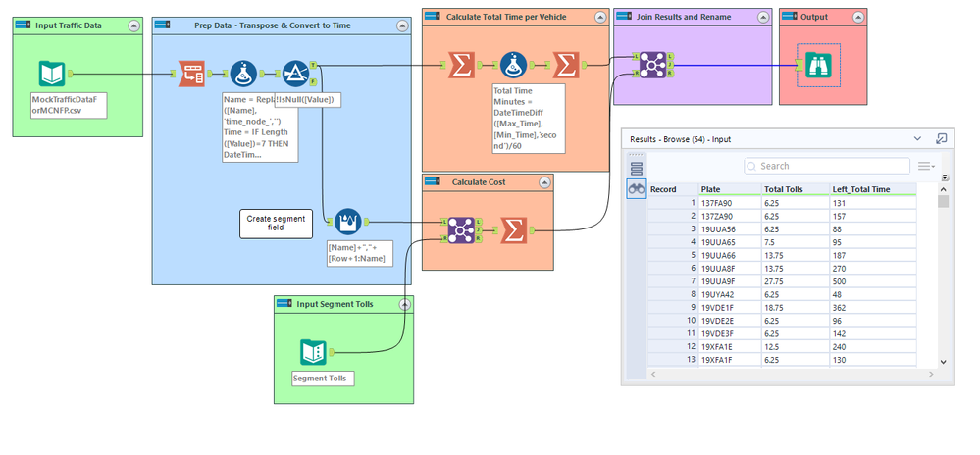Select the Summarize tool in Calculate Cost
The width and height of the screenshot is (980, 455).
coord(513,230)
